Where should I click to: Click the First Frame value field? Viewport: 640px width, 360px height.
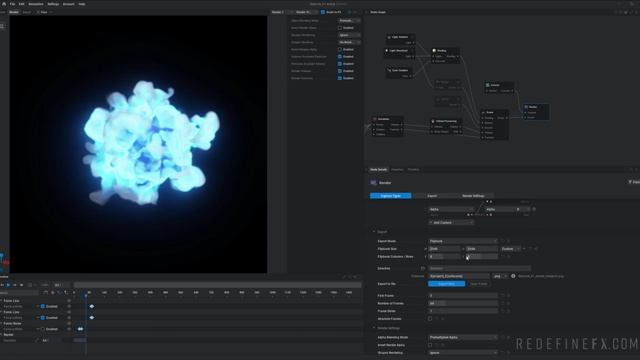click(x=463, y=296)
